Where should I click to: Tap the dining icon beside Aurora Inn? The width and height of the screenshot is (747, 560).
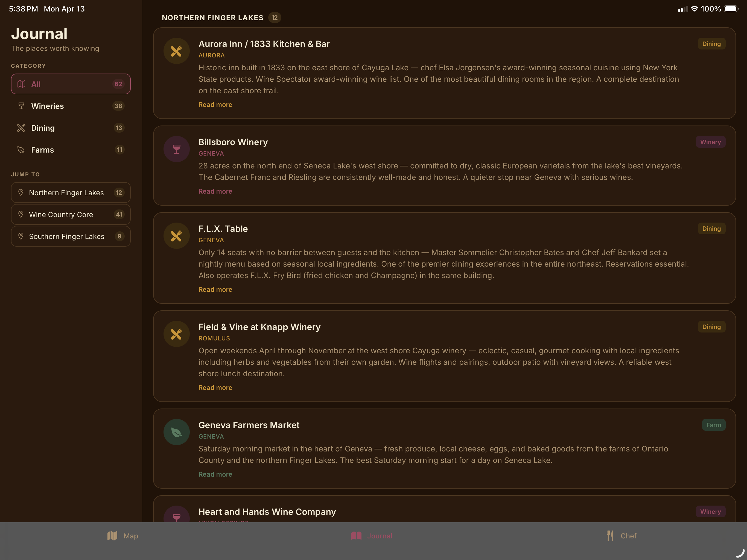point(176,51)
